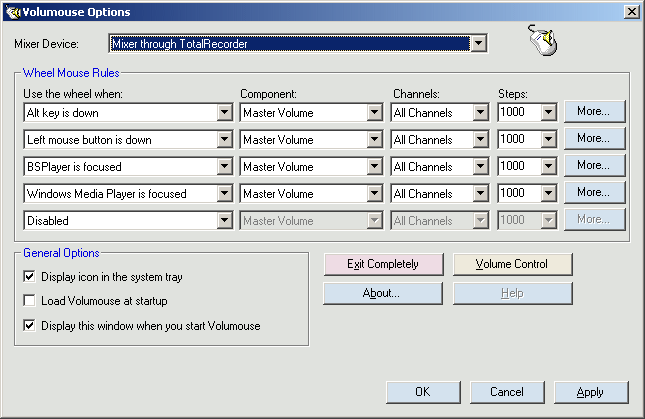645x419 pixels.
Task: Expand the 'Alt key is down' rule dropdown
Action: coord(224,113)
